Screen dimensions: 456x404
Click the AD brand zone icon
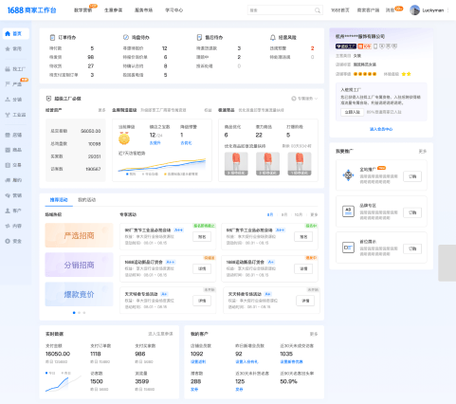[x=348, y=211]
